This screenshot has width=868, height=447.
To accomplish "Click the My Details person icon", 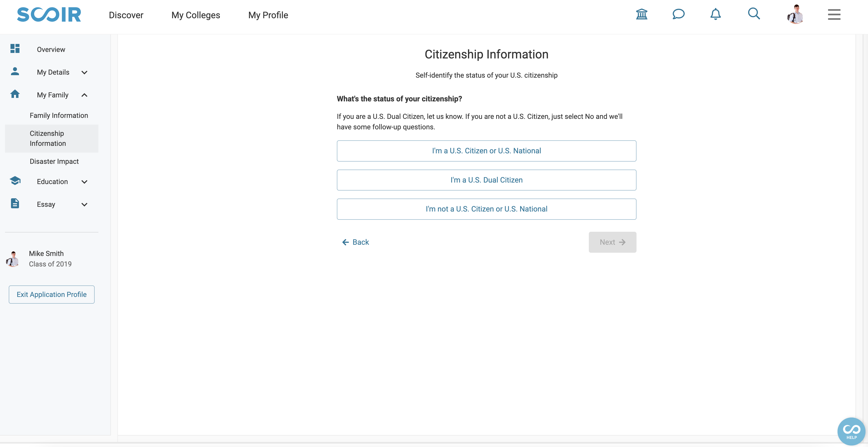I will [x=15, y=71].
